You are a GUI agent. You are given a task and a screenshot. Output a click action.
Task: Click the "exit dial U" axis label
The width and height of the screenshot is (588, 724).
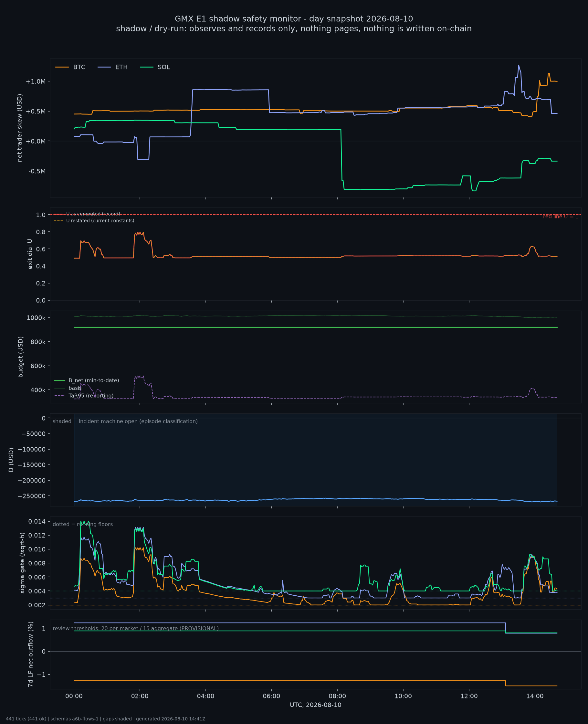click(x=30, y=254)
